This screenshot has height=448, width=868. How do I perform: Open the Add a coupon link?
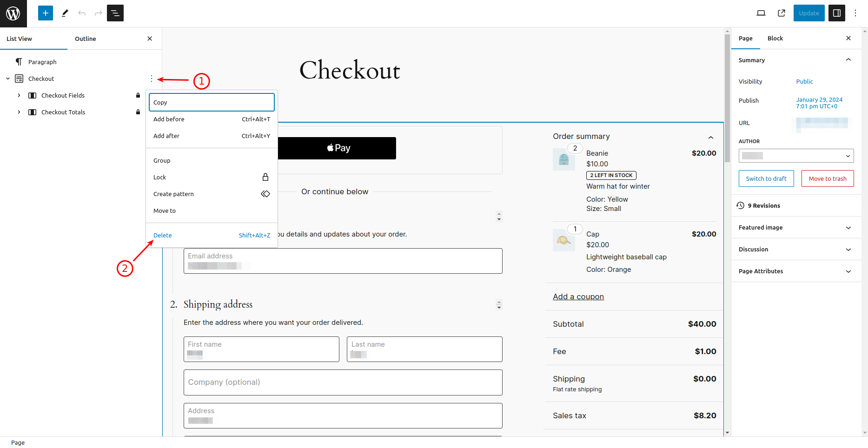[x=578, y=296]
